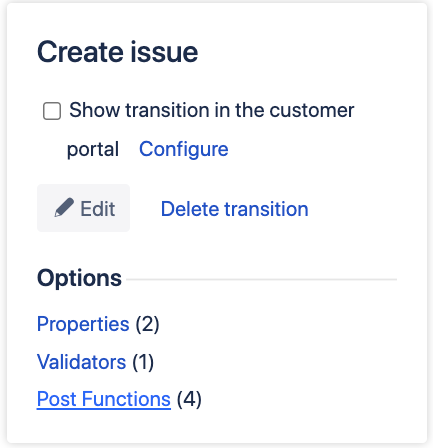Click the Options section heading
This screenshot has width=433, height=448.
(x=79, y=278)
